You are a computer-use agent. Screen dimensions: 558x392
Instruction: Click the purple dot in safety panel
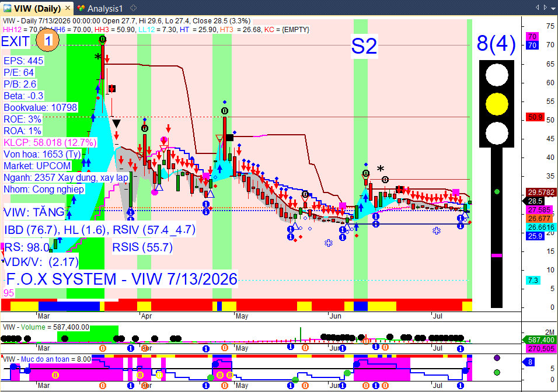click(497, 358)
